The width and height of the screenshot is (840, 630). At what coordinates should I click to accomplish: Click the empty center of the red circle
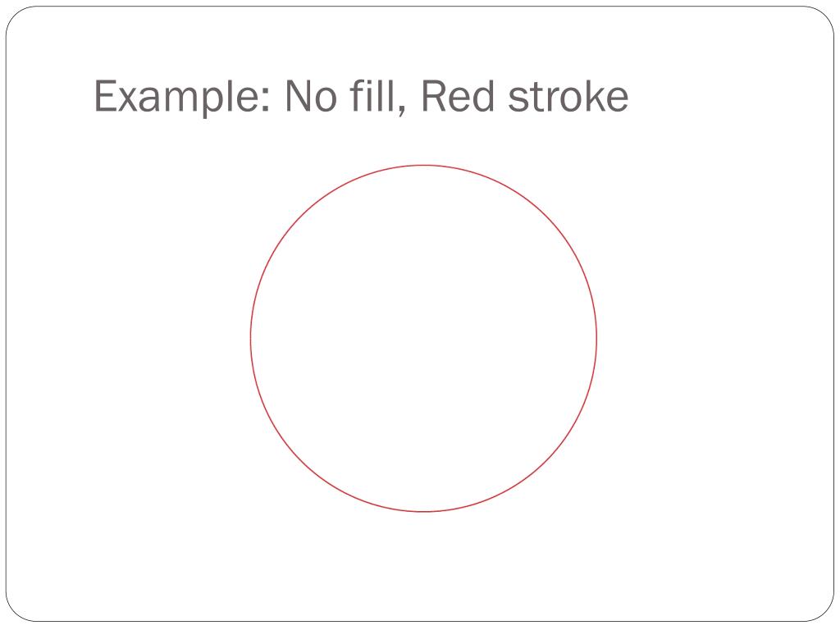point(423,339)
